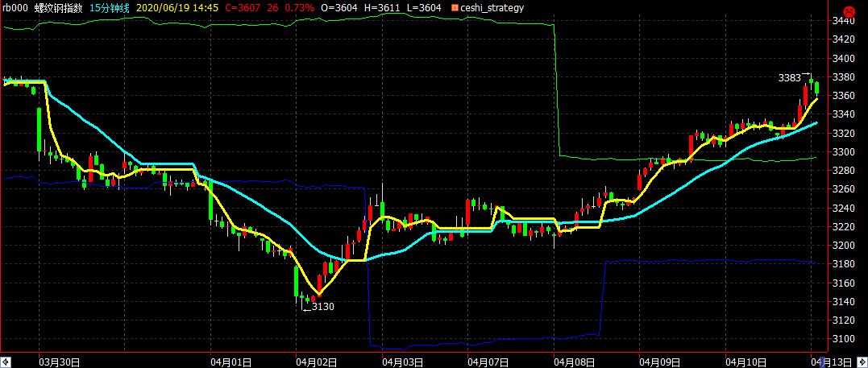Click the 04月08日 date on the time axis
The image size is (868, 368).
tap(574, 362)
